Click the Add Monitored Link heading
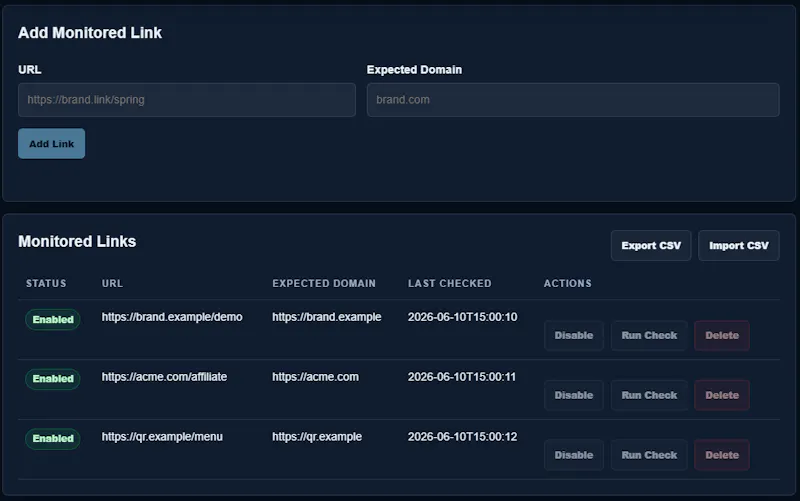The image size is (800, 501). [x=90, y=33]
